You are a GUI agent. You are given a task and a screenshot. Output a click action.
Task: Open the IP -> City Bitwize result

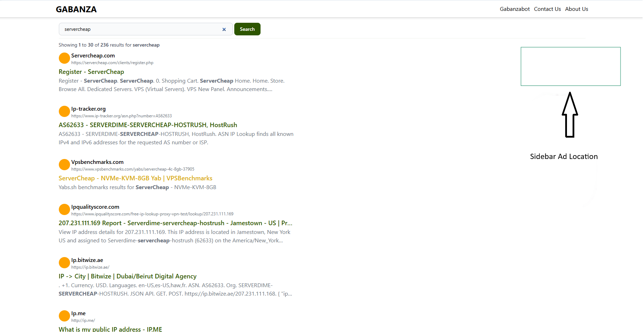[127, 276]
